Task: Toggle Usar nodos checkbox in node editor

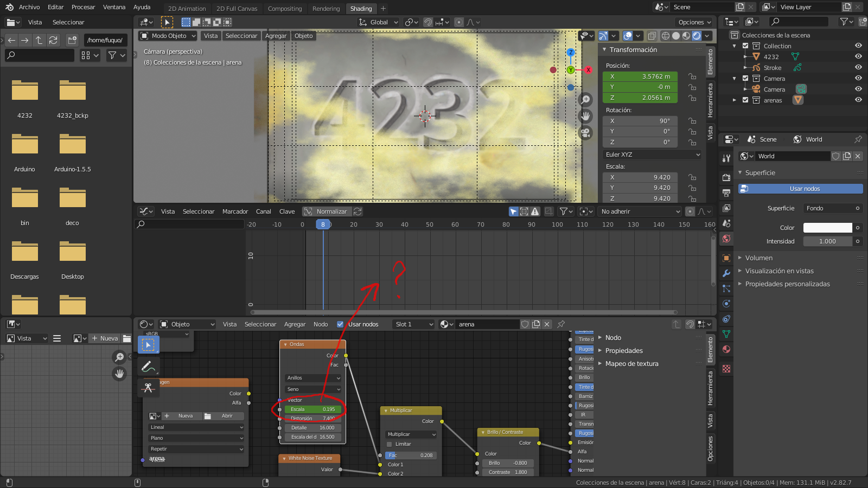Action: pos(340,324)
